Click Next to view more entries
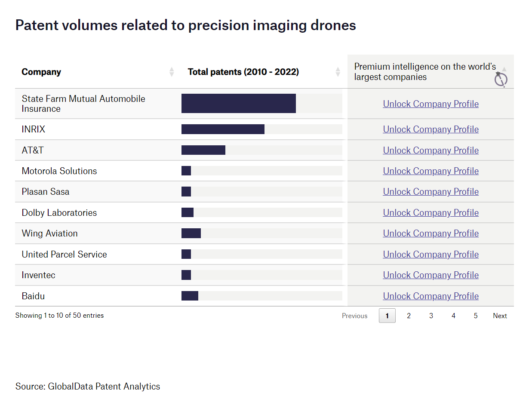This screenshot has height=405, width=532. tap(500, 316)
